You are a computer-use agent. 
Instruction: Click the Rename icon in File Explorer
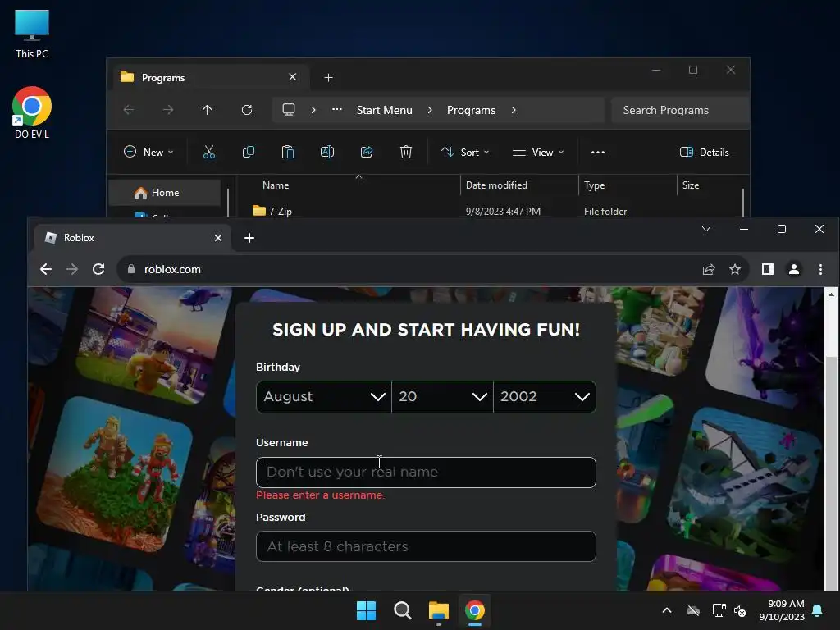tap(327, 152)
